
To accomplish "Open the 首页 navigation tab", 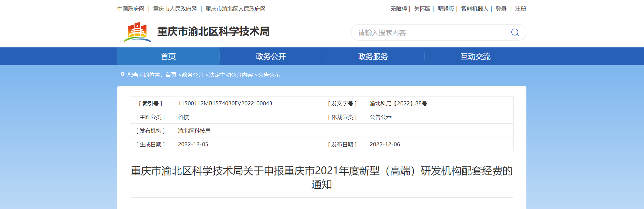I will [168, 56].
